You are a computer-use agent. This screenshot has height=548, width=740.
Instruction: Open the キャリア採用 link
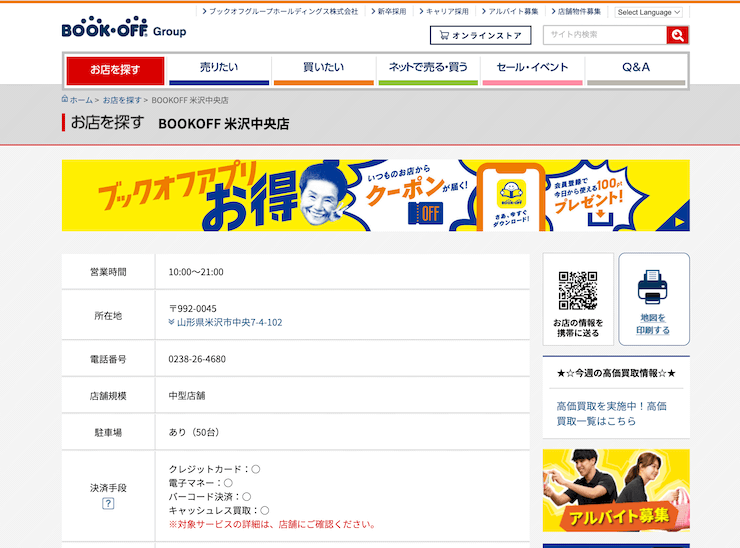444,11
